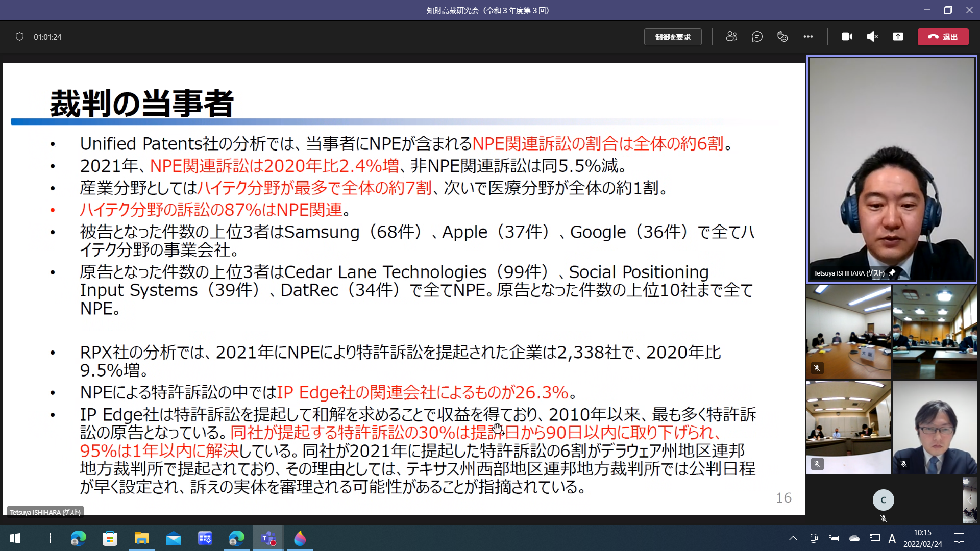
Task: Select the conference room video with wooden table
Action: coord(849,332)
